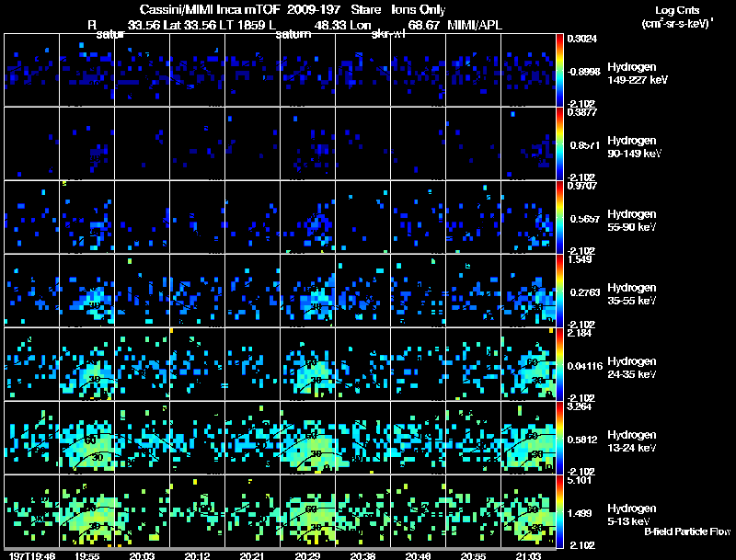Select the 'Hydrogen 5-13 keV' row label
Image resolution: width=736 pixels, height=560 pixels.
click(632, 515)
